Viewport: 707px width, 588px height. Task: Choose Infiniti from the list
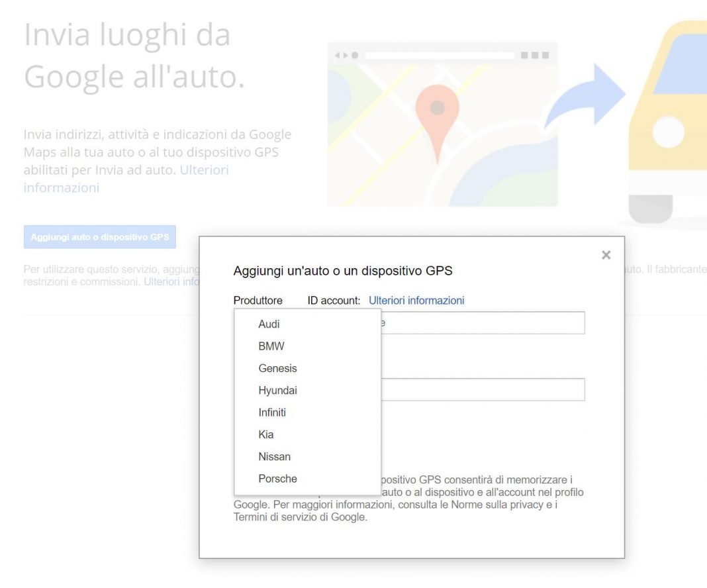coord(308,413)
